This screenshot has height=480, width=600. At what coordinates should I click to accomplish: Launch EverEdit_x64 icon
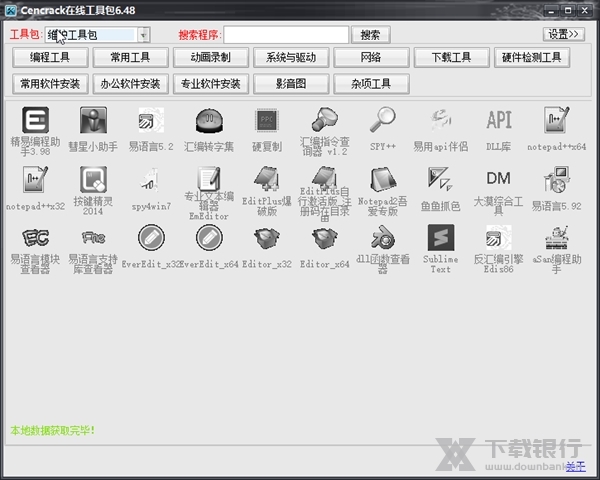(x=209, y=238)
